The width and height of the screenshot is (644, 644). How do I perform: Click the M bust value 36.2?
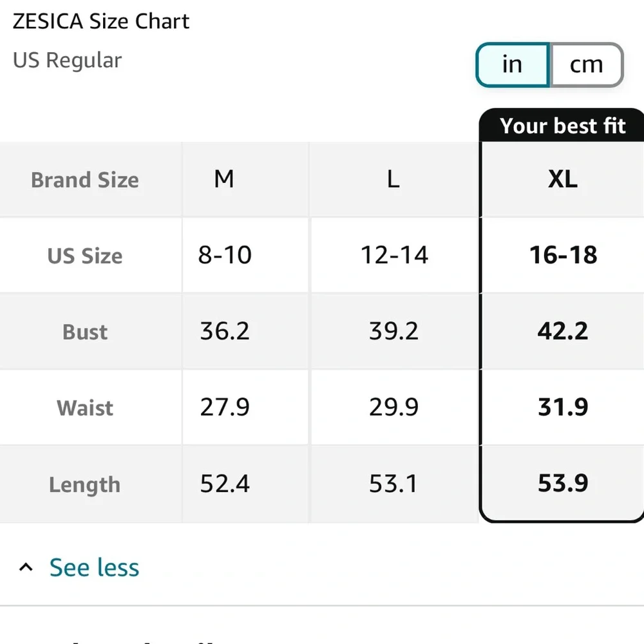pyautogui.click(x=225, y=331)
